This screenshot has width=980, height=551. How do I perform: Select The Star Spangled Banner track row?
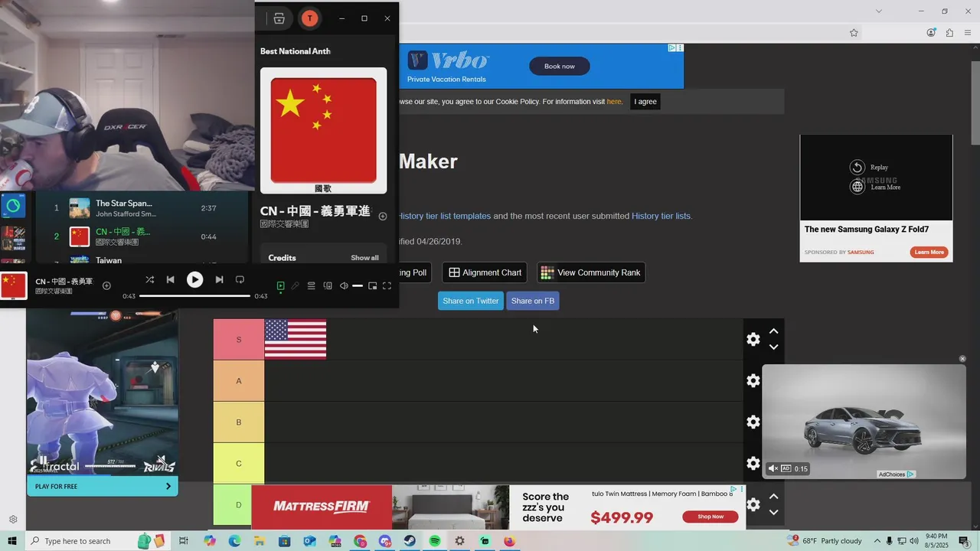pyautogui.click(x=142, y=208)
